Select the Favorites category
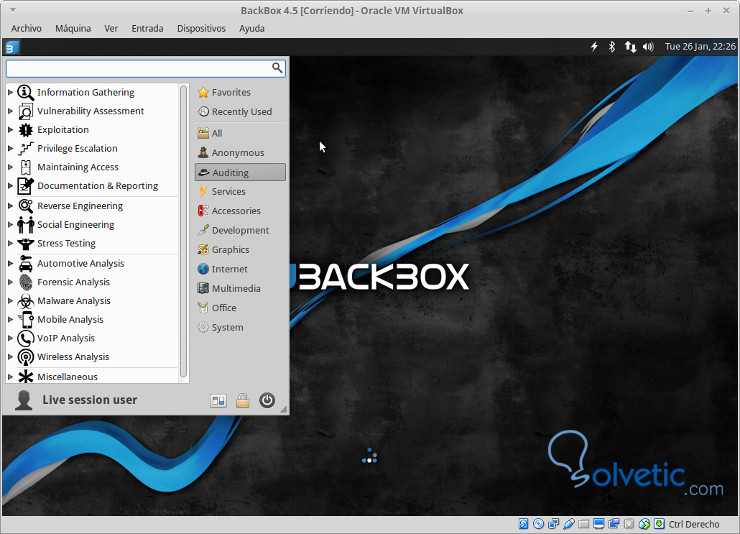The width and height of the screenshot is (740, 534). (240, 92)
